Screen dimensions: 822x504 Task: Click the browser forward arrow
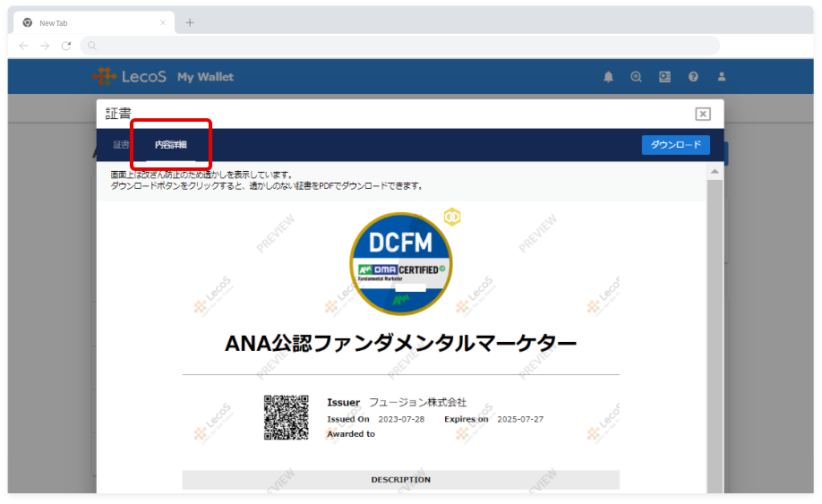coord(45,47)
